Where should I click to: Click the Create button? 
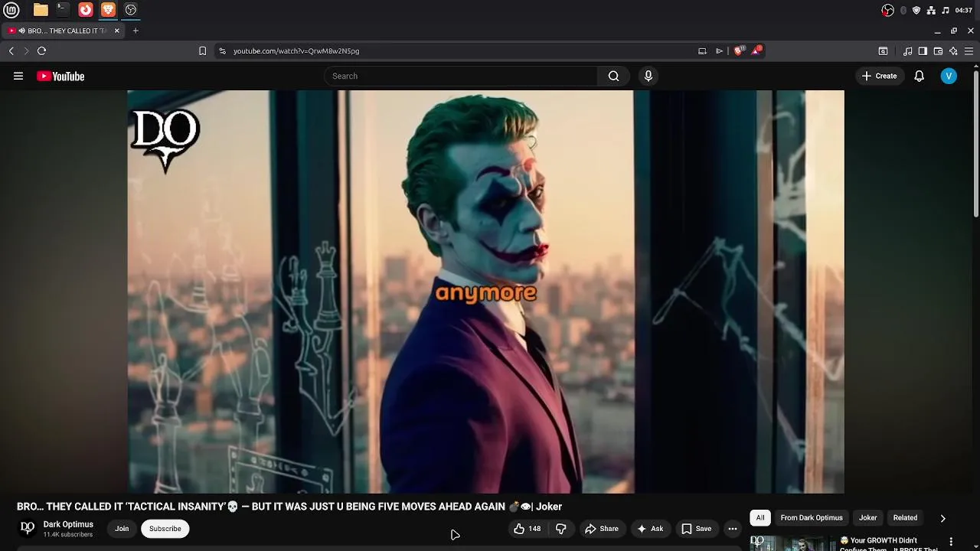[x=879, y=76]
